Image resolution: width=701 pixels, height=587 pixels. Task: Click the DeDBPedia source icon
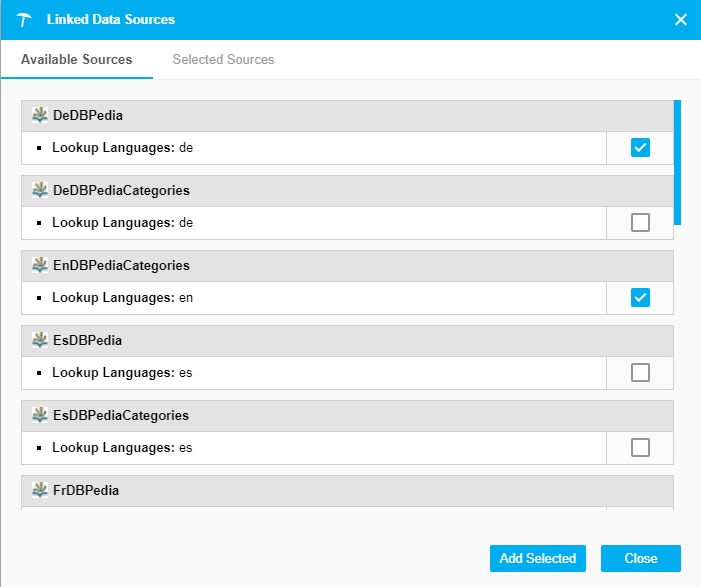pos(40,115)
